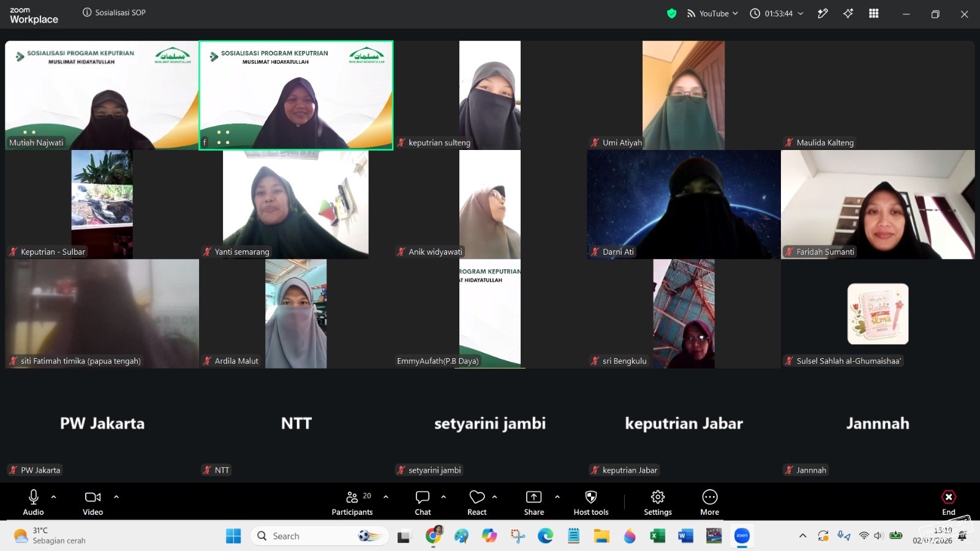Open the AI Companion sparkle icon
980x551 pixels.
click(848, 13)
